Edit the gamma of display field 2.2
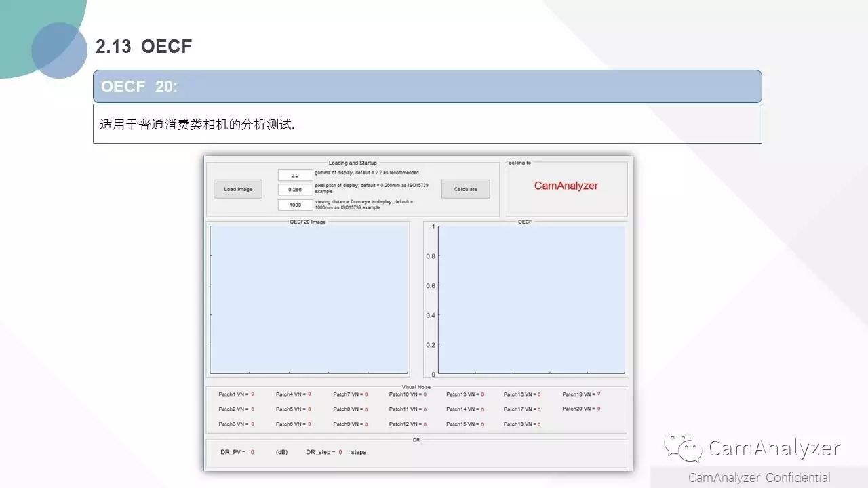The height and width of the screenshot is (488, 868). (295, 176)
